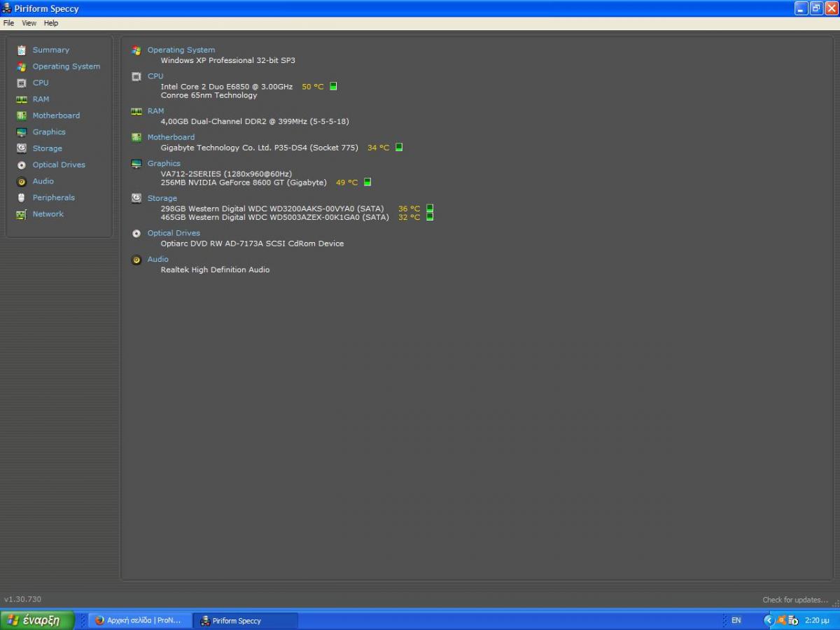Select Motherboard in the sidebar
Screen dimensions: 840x630
tap(56, 115)
